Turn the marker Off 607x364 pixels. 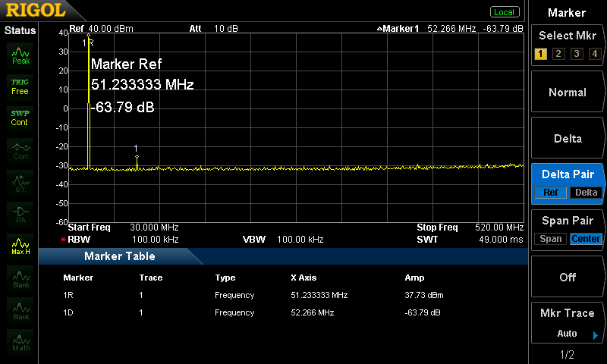coord(568,277)
